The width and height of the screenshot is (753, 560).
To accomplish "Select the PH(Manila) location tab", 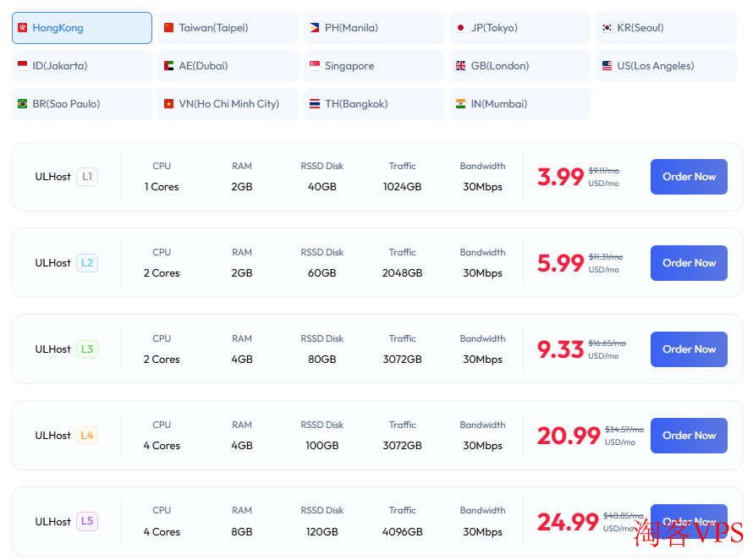I will pos(374,28).
